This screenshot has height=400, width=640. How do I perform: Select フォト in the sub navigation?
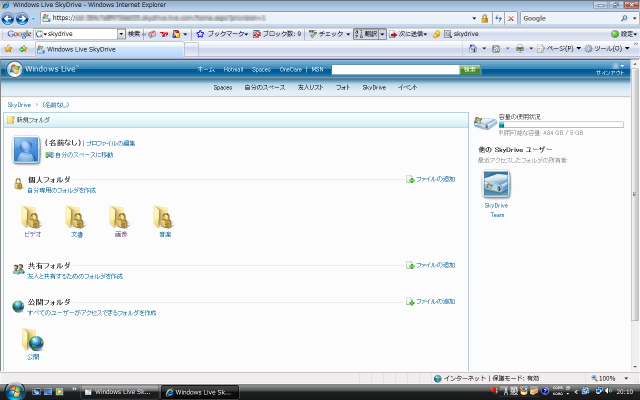[x=343, y=87]
